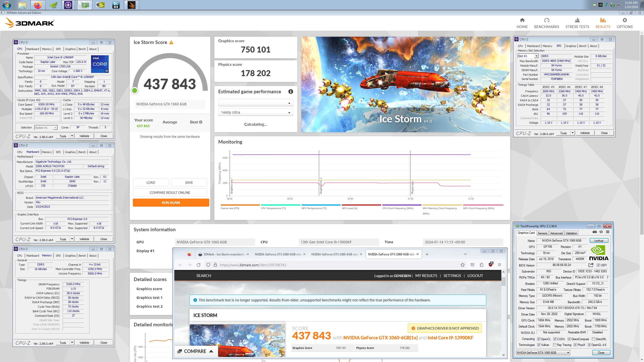Toggle the OpenGL 4.6 checkbox
Viewport: 644px width, 362px height.
coord(589,345)
